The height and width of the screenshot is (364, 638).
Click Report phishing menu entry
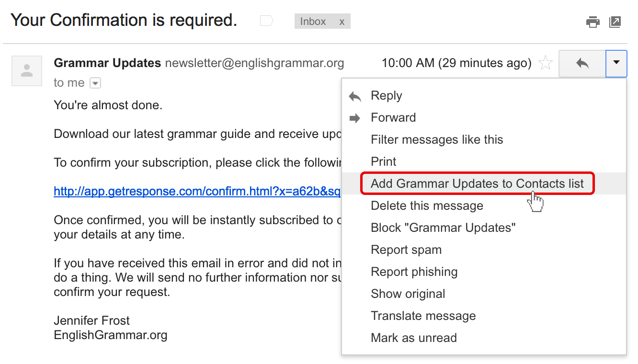pyautogui.click(x=414, y=272)
